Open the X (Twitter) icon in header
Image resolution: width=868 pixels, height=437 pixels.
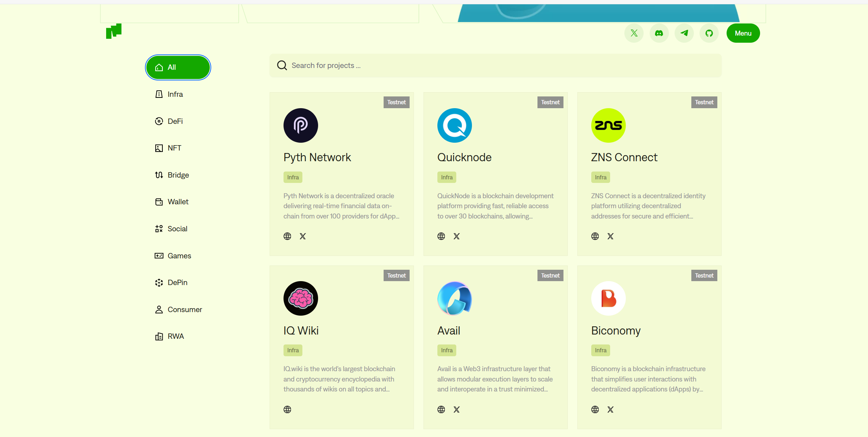pyautogui.click(x=634, y=33)
